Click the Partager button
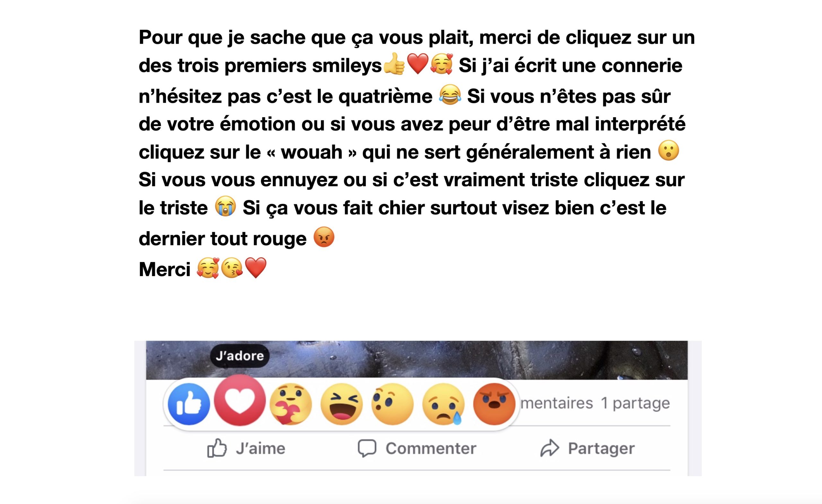 (588, 448)
